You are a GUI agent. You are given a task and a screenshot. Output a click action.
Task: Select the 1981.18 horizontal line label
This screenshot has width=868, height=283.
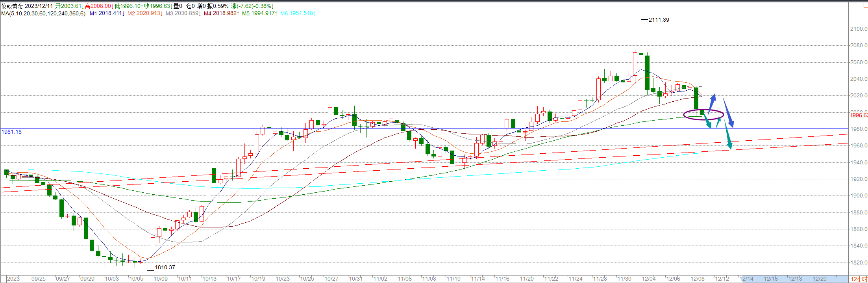(11, 132)
